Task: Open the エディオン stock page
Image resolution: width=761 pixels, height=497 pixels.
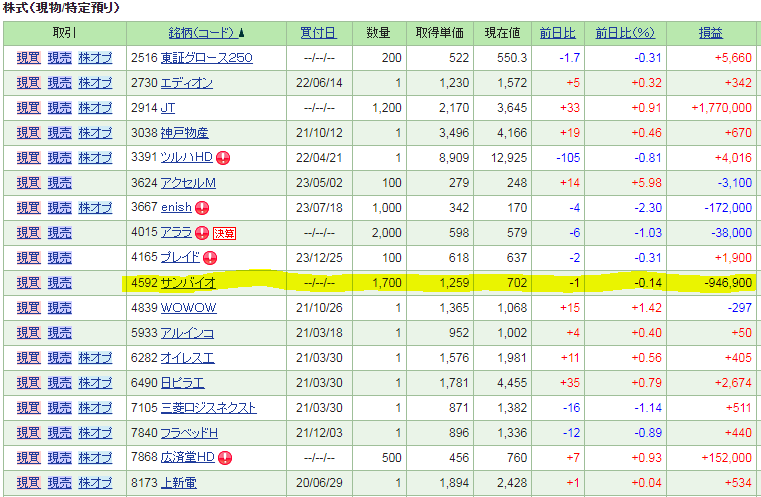Action: click(x=186, y=83)
